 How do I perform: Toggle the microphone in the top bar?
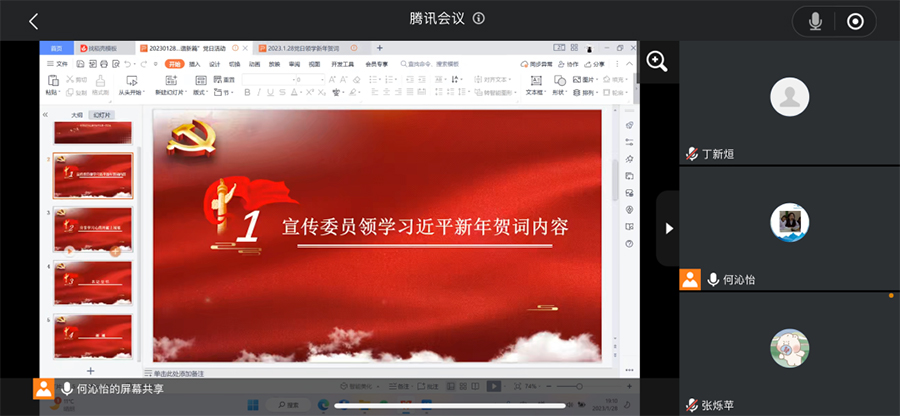(x=816, y=21)
